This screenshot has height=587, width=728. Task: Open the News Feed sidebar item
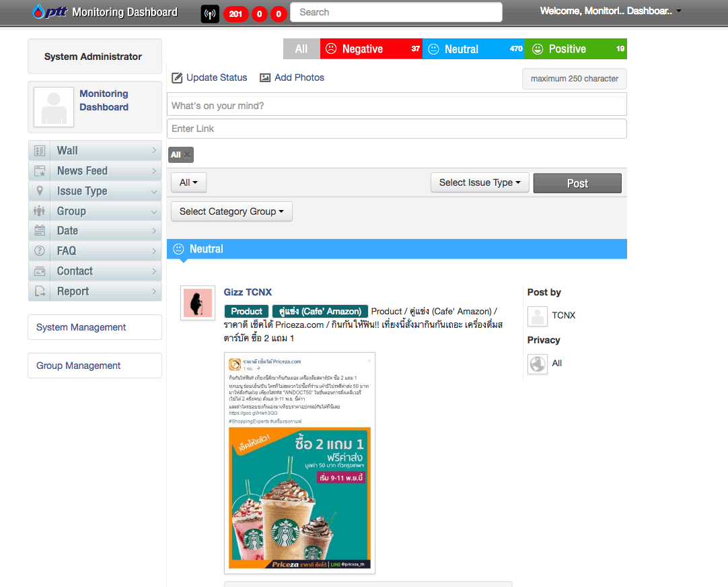[95, 171]
